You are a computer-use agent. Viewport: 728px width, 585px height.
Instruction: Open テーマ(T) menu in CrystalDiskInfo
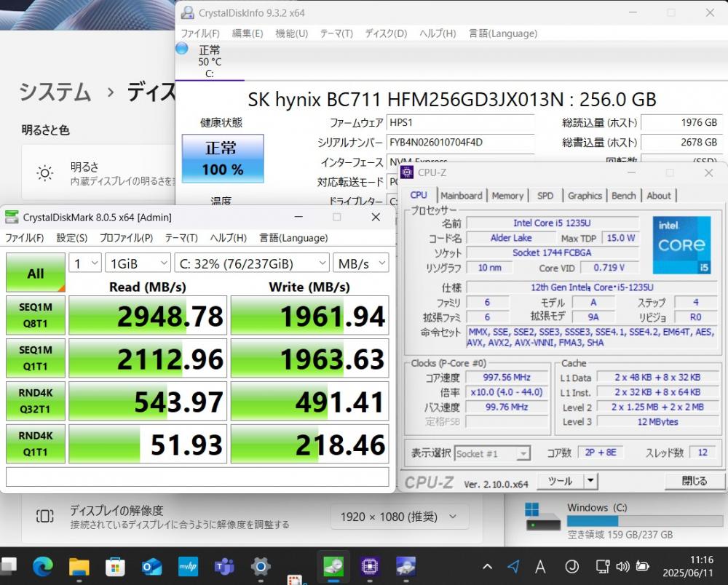pos(336,33)
